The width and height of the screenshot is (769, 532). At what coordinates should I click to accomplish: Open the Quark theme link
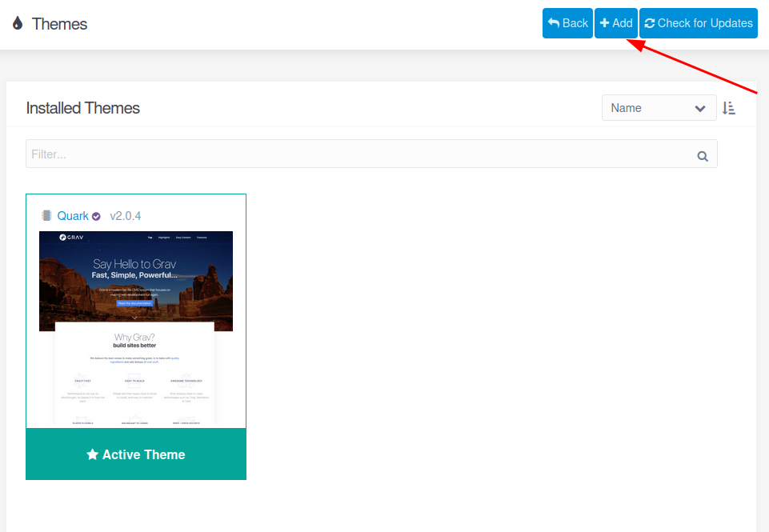click(x=73, y=216)
